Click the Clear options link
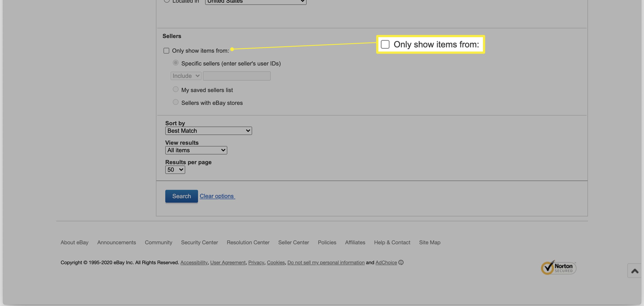Viewport: 644px width, 306px height. [217, 196]
